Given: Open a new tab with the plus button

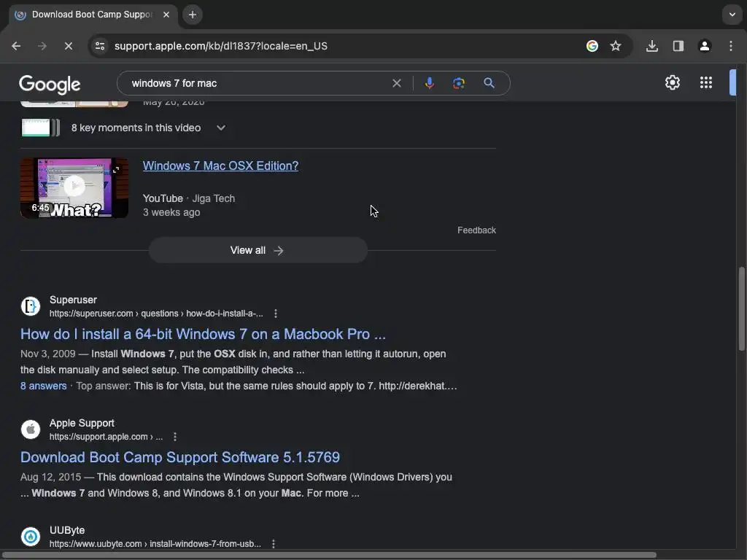Looking at the screenshot, I should 193,15.
